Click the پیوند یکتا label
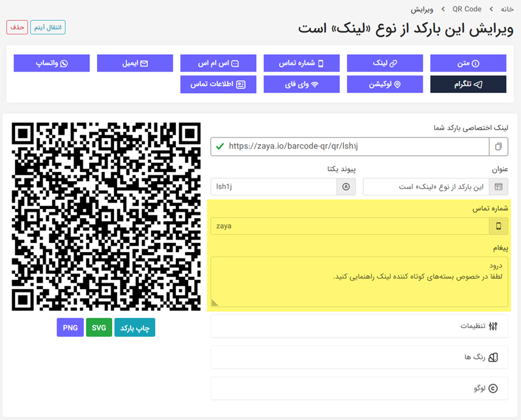 (341, 169)
